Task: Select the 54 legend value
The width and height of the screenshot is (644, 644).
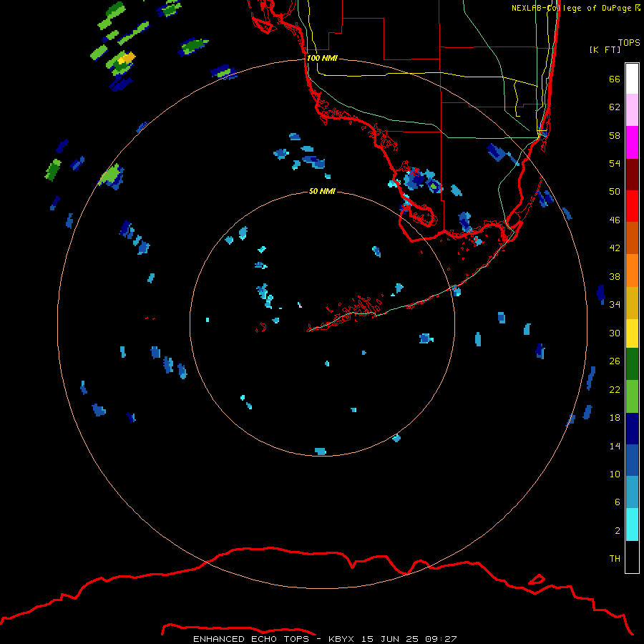Action: (x=615, y=163)
